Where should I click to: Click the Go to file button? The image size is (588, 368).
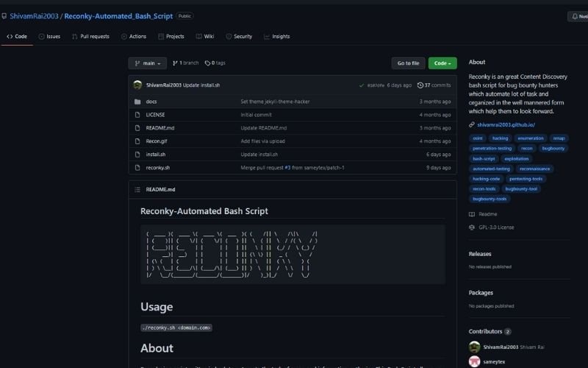408,63
